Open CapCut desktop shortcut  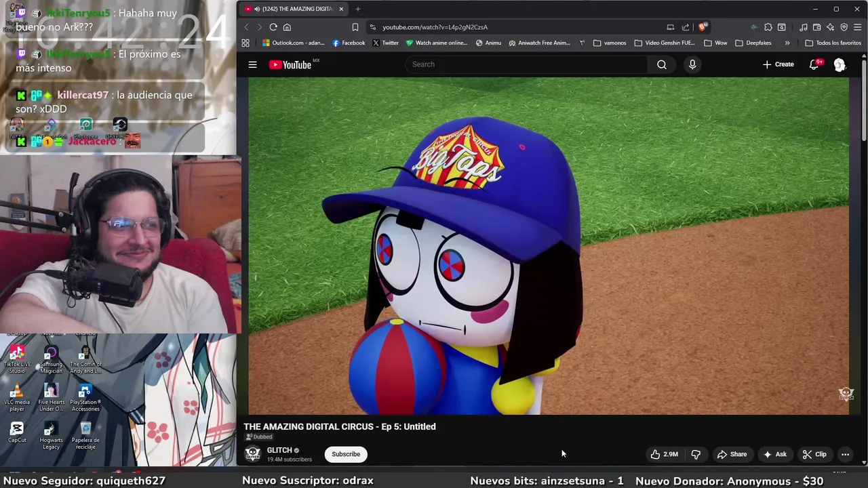pyautogui.click(x=17, y=432)
